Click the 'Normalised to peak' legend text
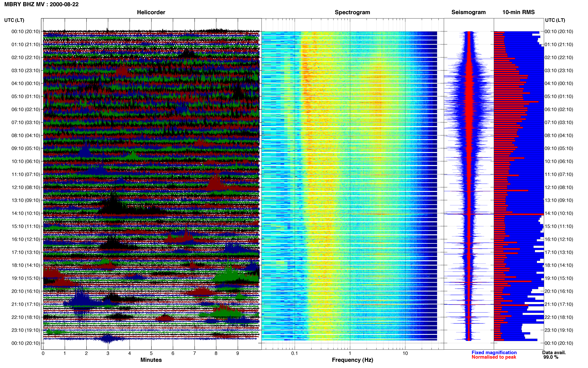Viewport: 588px width, 368px height. pos(494,357)
